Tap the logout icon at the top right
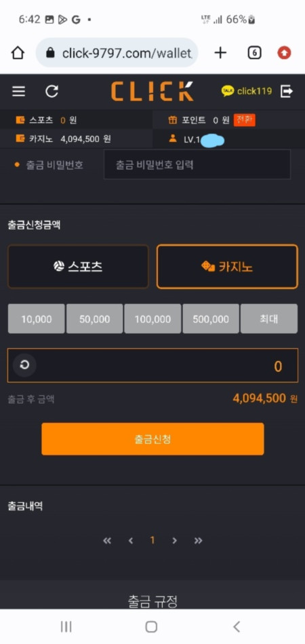This screenshot has height=644, width=305. pos(287,91)
